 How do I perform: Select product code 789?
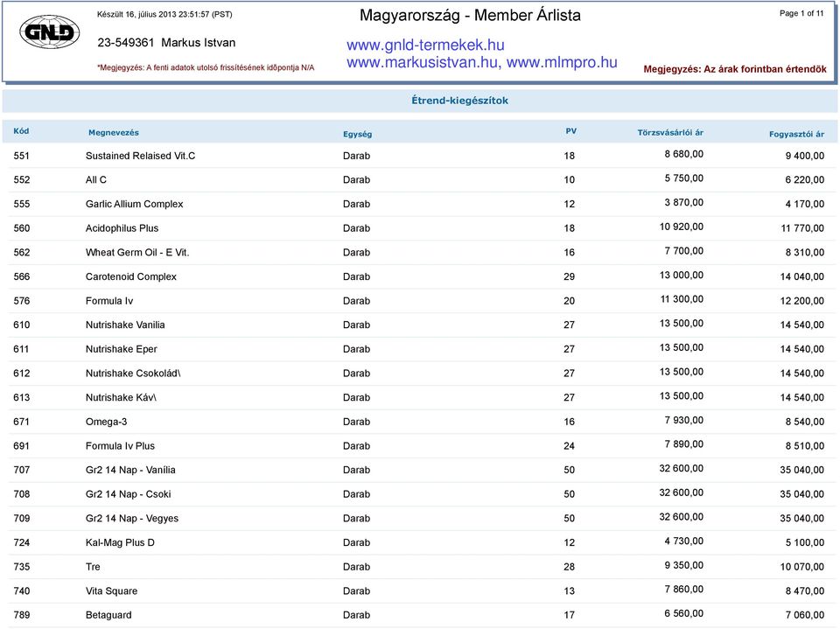tap(21, 615)
